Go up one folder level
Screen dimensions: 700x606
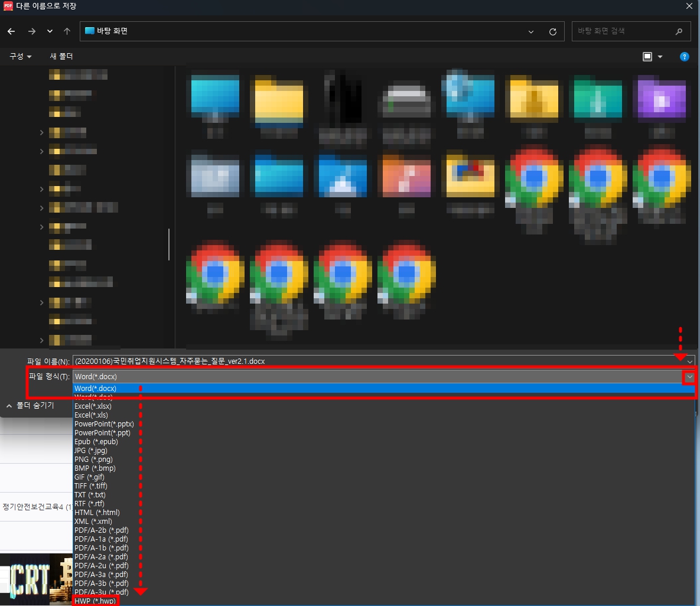point(67,31)
